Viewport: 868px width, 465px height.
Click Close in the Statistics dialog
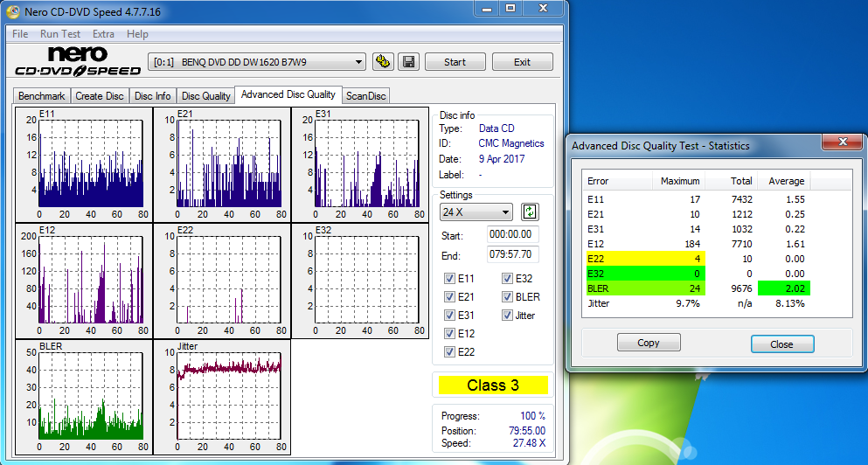click(x=781, y=344)
